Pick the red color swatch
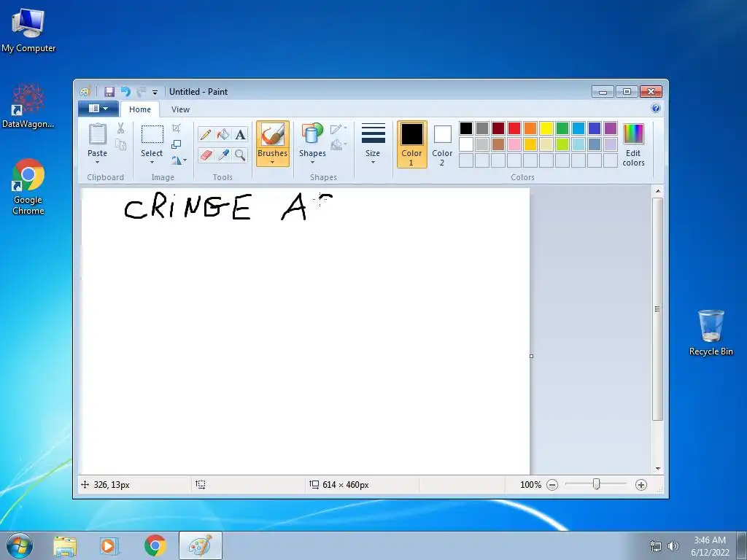747x560 pixels. coord(514,128)
